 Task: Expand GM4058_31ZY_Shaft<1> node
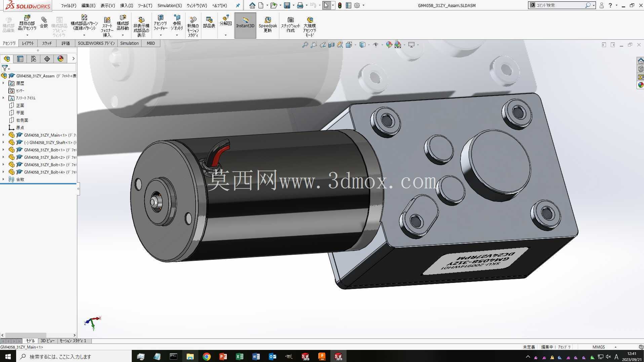[x=3, y=142]
